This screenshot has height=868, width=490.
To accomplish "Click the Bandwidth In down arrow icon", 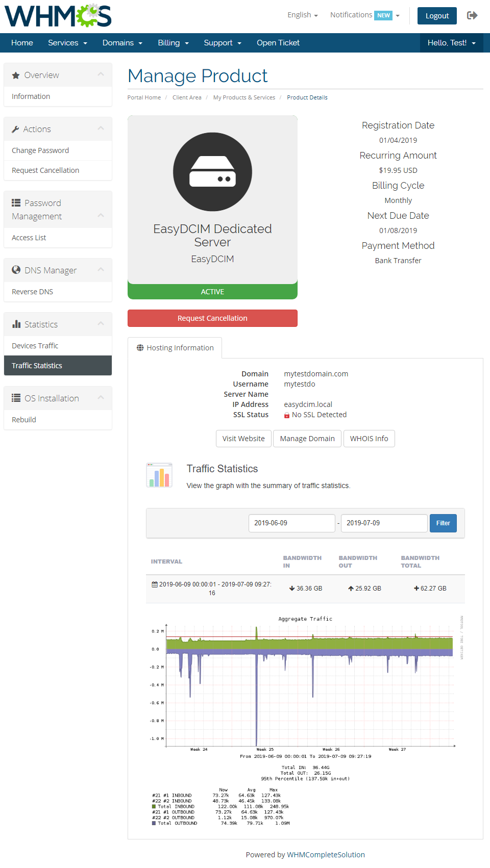I will [292, 589].
